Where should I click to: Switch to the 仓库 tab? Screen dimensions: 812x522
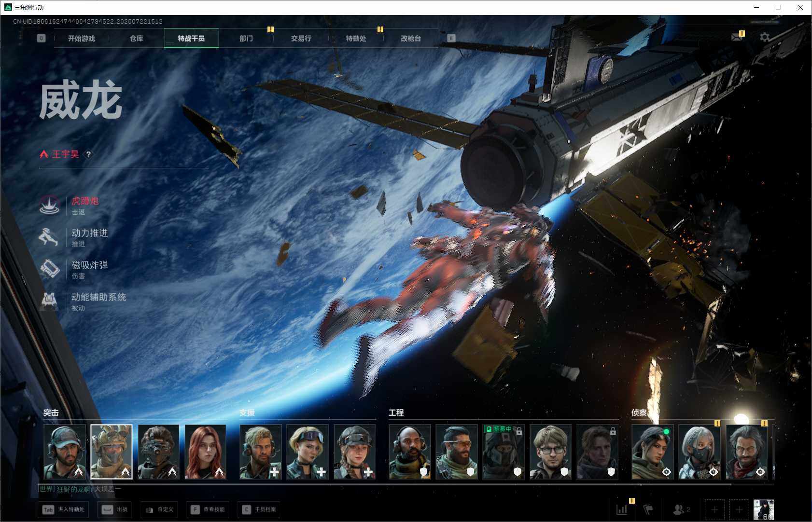coord(137,38)
